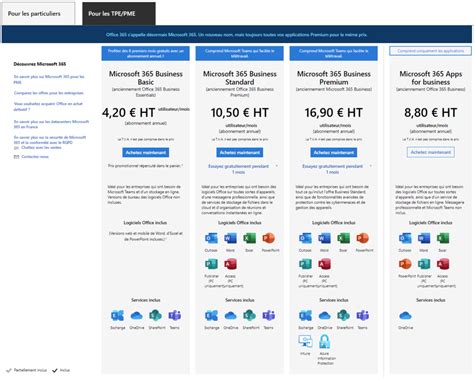Click the Publisher icon in Business Standard

[x=211, y=264]
